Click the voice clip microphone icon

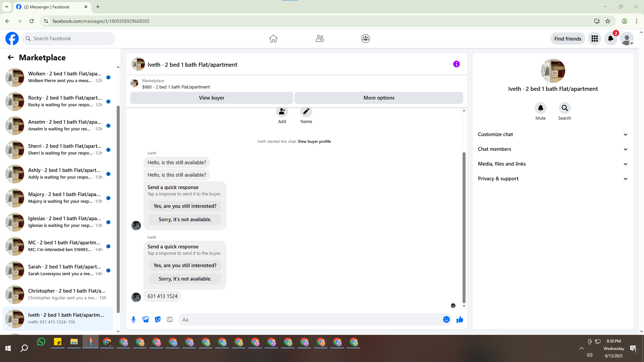[133, 319]
